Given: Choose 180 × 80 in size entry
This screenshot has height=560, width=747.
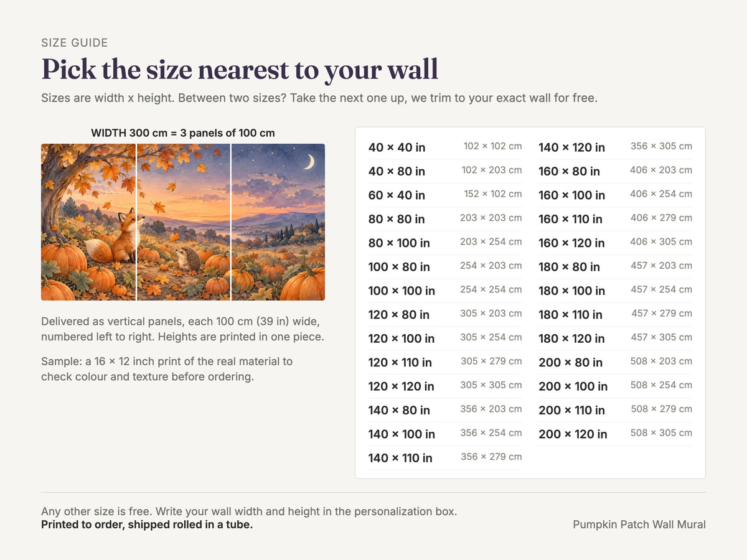Looking at the screenshot, I should pyautogui.click(x=615, y=267).
